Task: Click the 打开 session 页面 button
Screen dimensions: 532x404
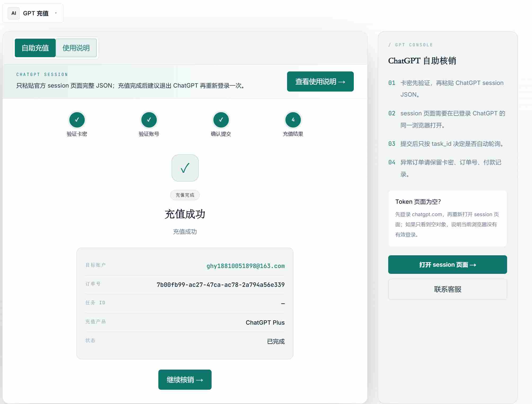Action: tap(448, 265)
